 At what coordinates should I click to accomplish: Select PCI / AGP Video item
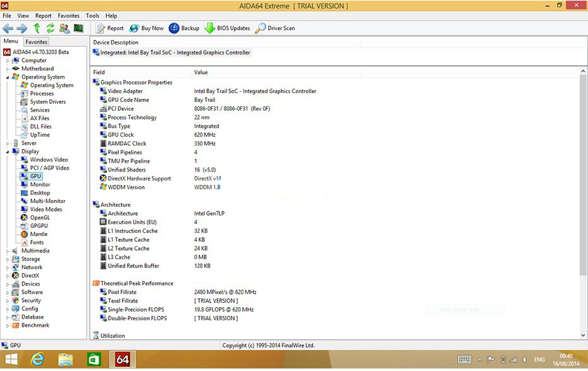point(49,168)
